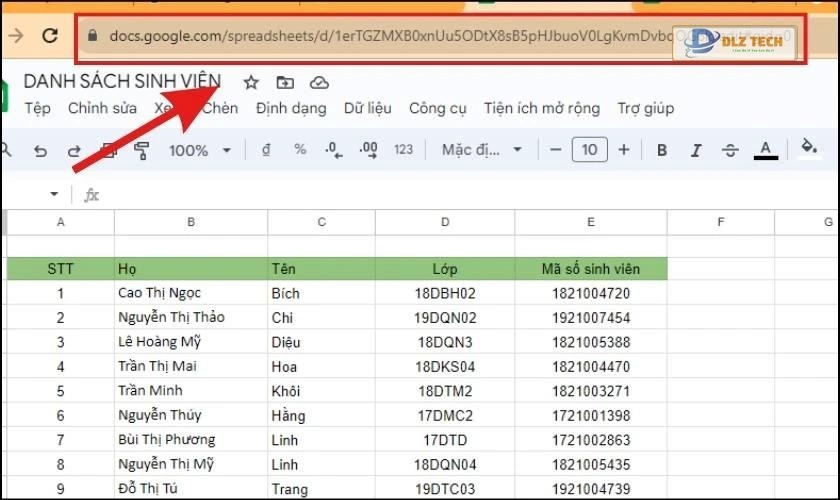840x500 pixels.
Task: Select column F header
Action: pyautogui.click(x=721, y=222)
